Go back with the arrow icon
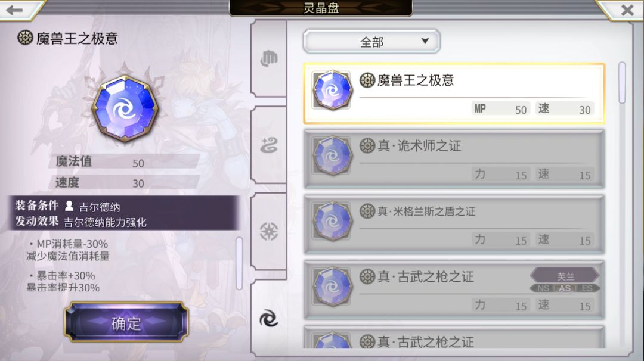644x361 pixels. tap(14, 10)
